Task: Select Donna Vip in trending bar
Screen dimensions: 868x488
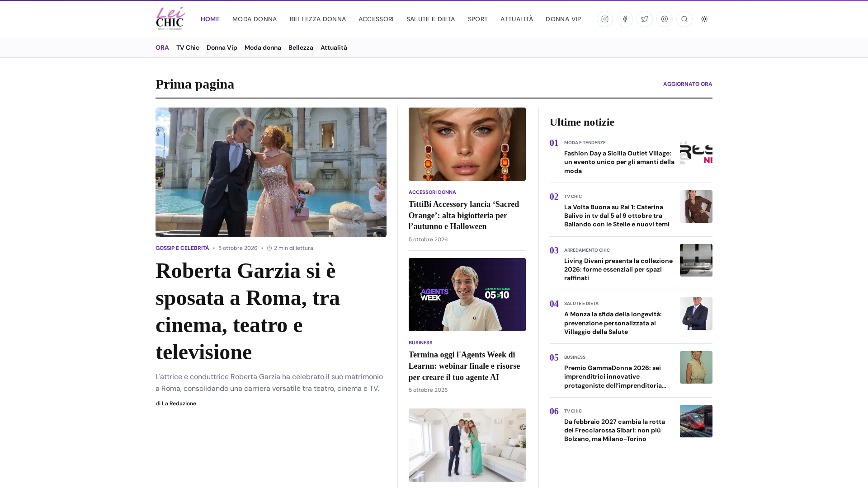Action: point(222,47)
